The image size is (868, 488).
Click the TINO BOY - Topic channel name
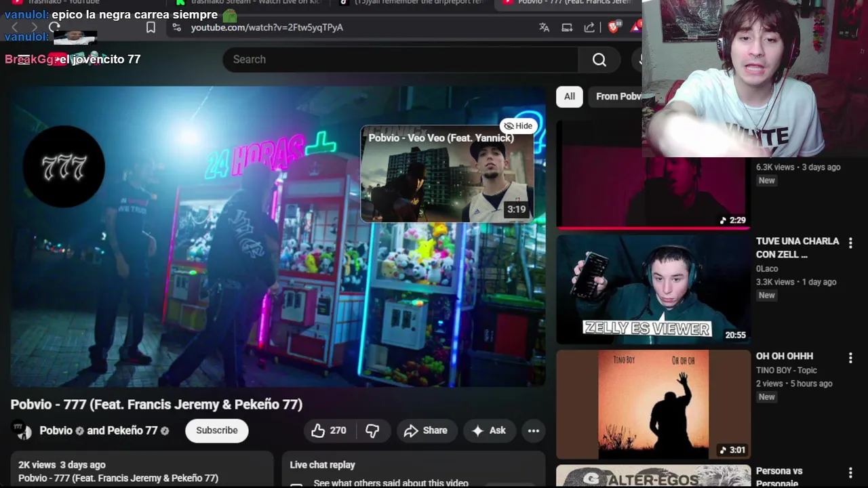(x=787, y=370)
